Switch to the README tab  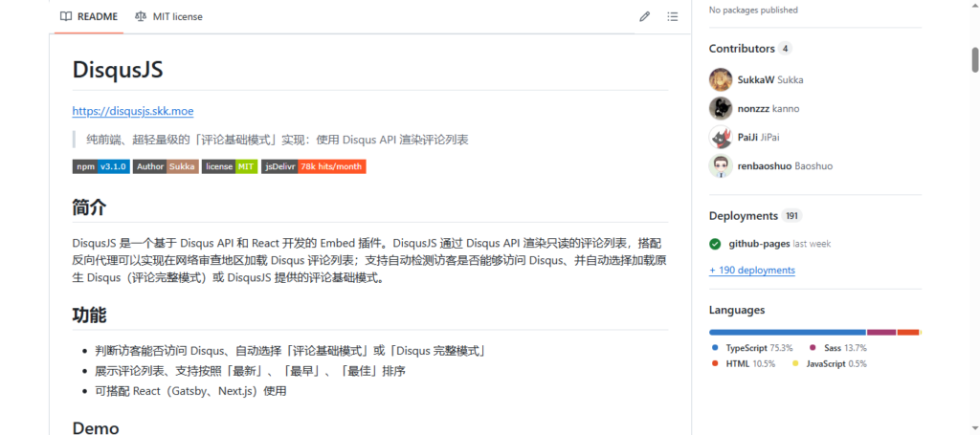point(89,16)
